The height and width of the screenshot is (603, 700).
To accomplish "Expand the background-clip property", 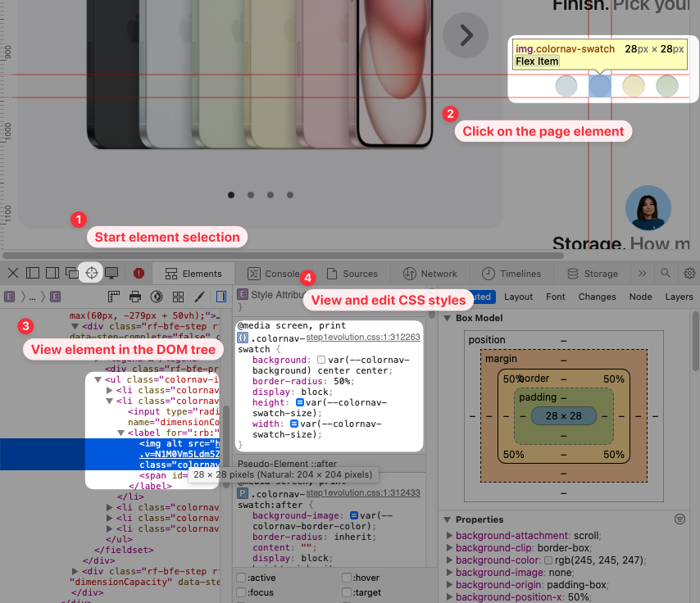I will click(x=449, y=547).
